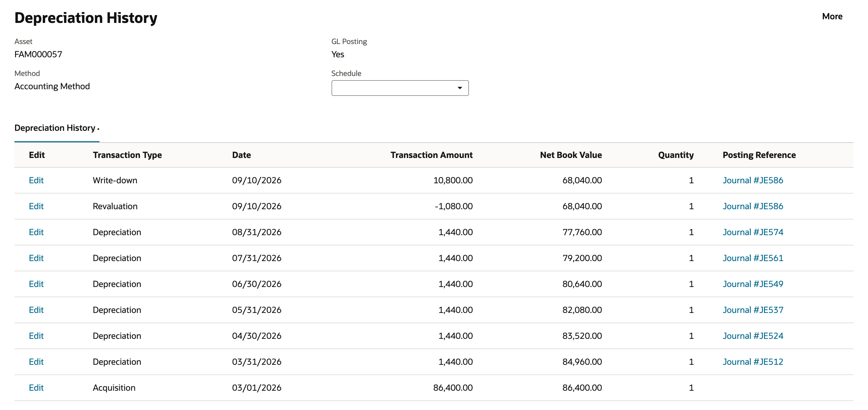Edit the Write-down transaction row
Viewport: 868px width, 410px height.
coord(36,180)
